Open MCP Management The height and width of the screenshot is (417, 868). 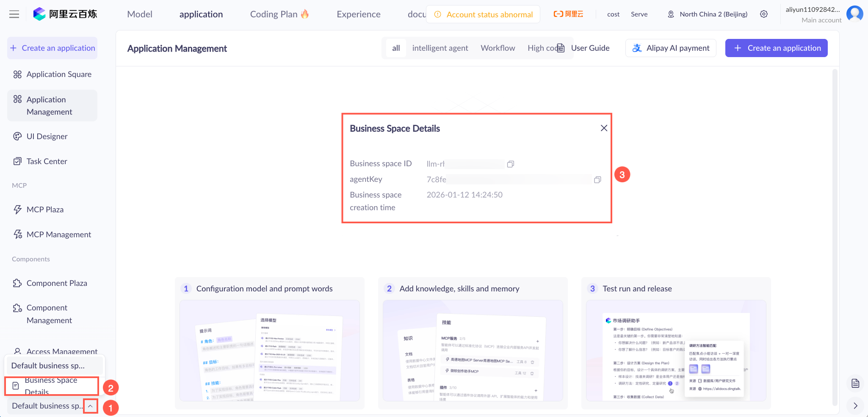(53, 234)
